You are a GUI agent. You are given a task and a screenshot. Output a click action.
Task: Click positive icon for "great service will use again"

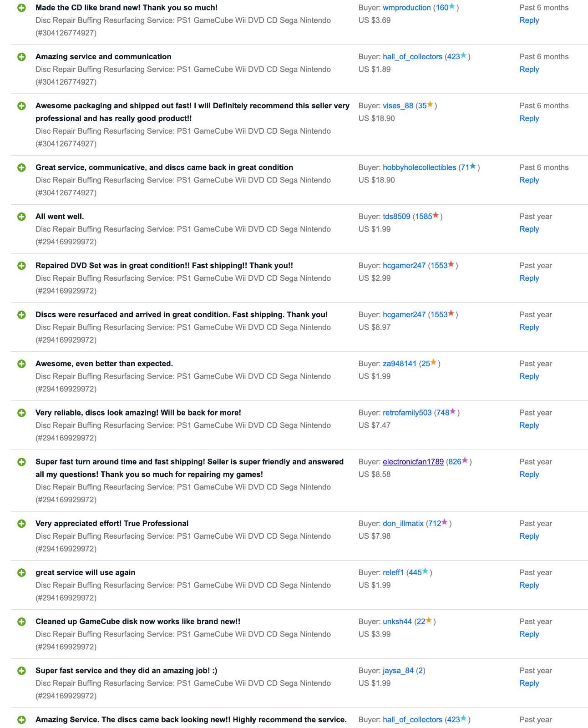click(x=21, y=572)
